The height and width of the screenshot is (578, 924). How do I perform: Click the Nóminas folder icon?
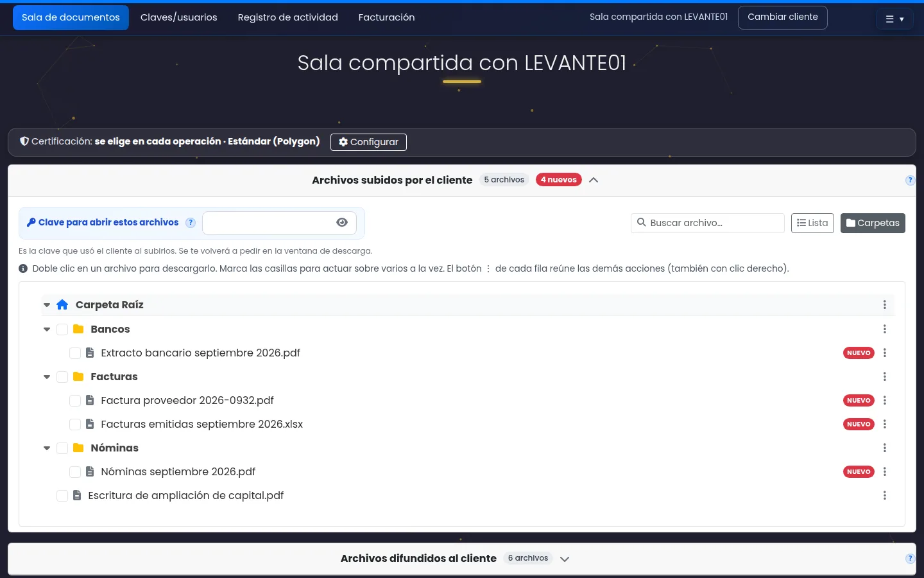78,448
